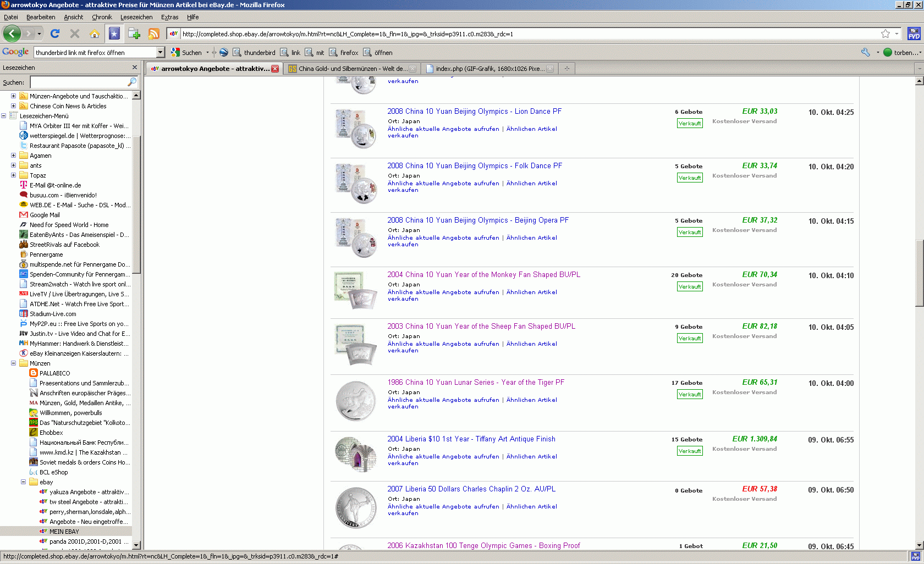
Task: Expand the Chinese Coin News & Articles feed
Action: click(x=13, y=106)
